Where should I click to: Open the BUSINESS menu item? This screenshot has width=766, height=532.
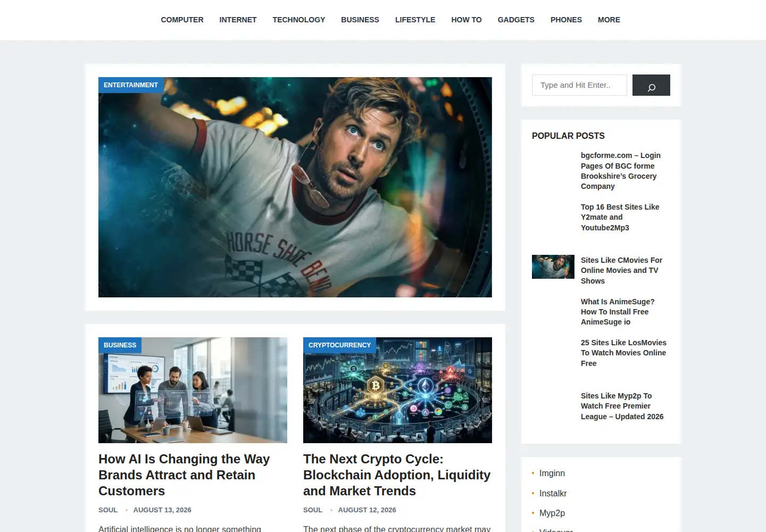(360, 20)
